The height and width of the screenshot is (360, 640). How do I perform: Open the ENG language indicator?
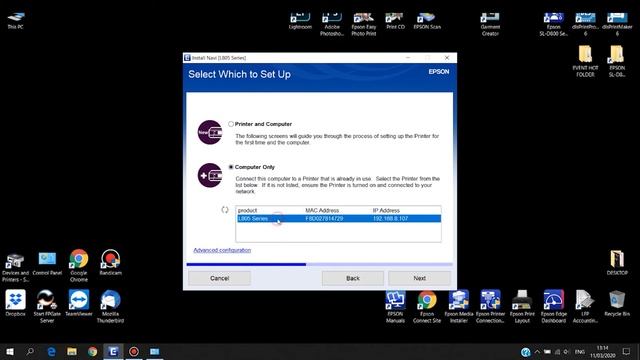(x=580, y=351)
